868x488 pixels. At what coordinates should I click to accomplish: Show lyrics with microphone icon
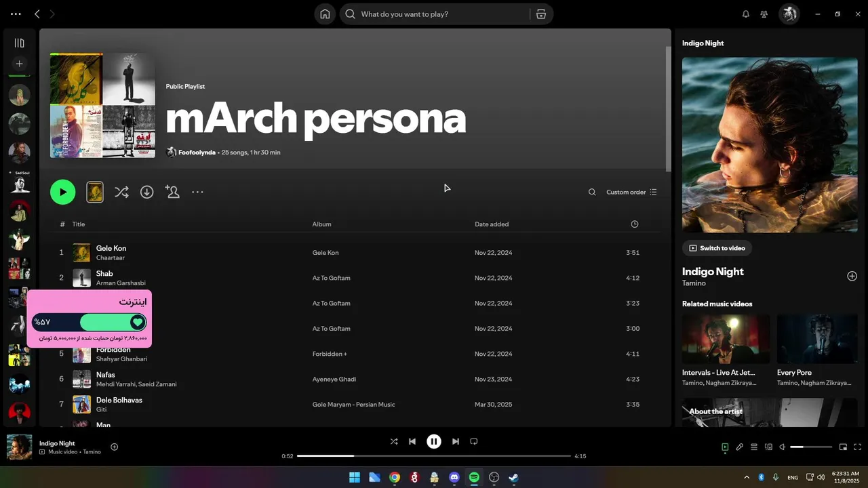point(739,447)
